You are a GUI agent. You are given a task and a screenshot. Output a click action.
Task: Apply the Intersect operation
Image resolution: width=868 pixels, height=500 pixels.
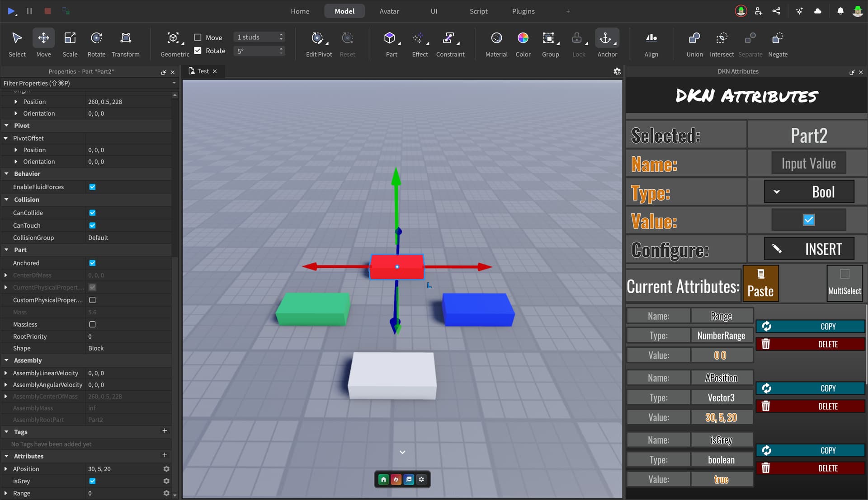coord(722,44)
